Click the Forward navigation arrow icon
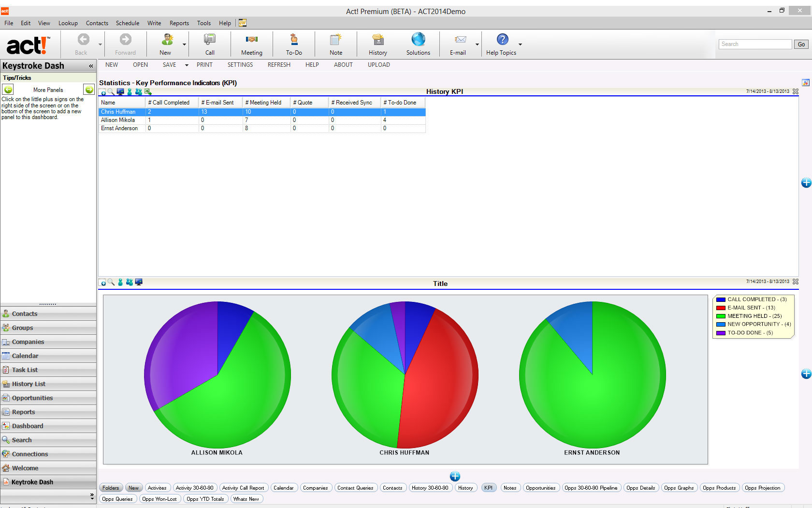This screenshot has width=812, height=508. [125, 39]
